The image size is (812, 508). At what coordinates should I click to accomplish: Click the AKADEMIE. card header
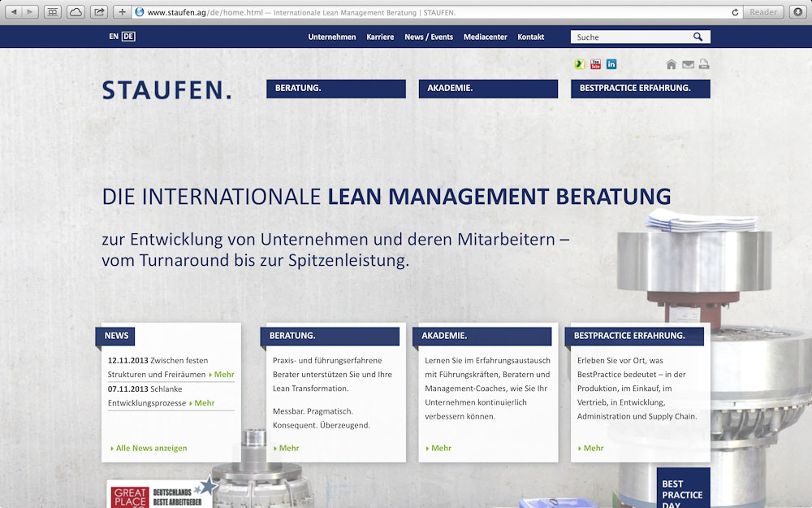[x=482, y=336]
